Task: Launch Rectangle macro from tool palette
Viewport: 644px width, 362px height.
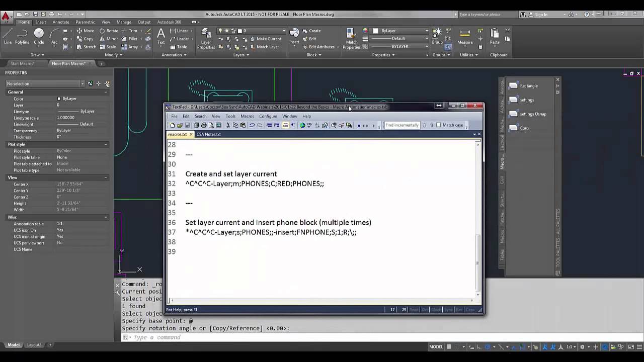Action: [x=523, y=86]
